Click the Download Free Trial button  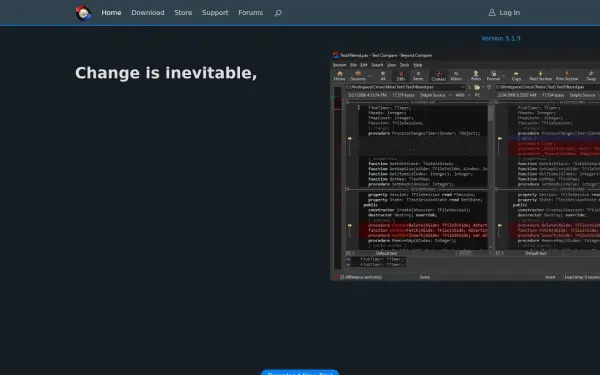point(300,372)
